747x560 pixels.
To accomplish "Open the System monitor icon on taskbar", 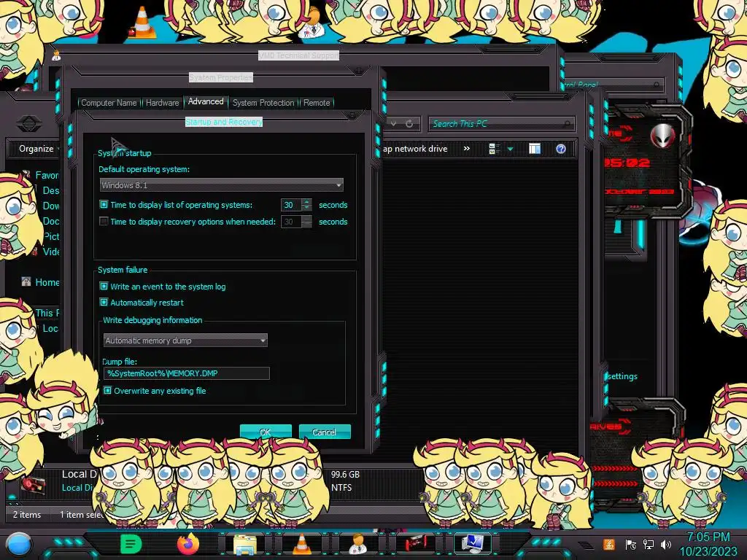I will (x=473, y=544).
